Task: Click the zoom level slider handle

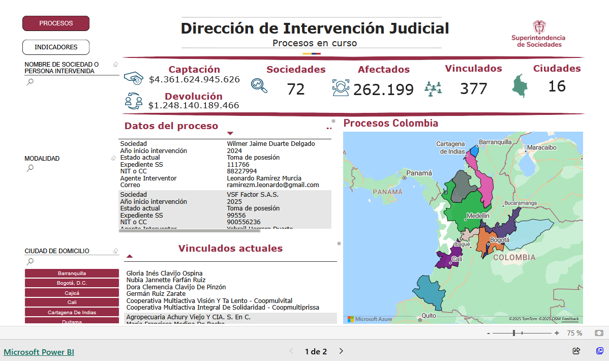Action: tap(514, 333)
